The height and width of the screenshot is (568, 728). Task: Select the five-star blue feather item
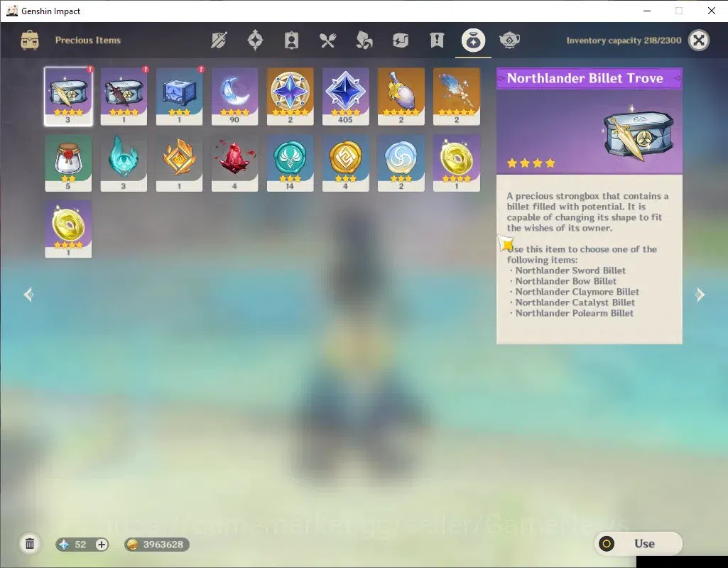(457, 97)
